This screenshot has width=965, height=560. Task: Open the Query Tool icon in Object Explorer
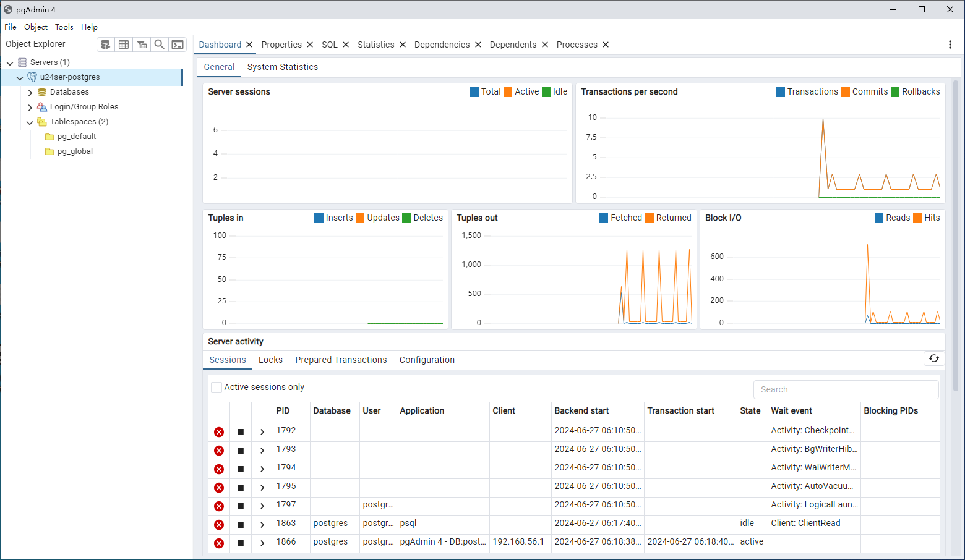point(106,45)
